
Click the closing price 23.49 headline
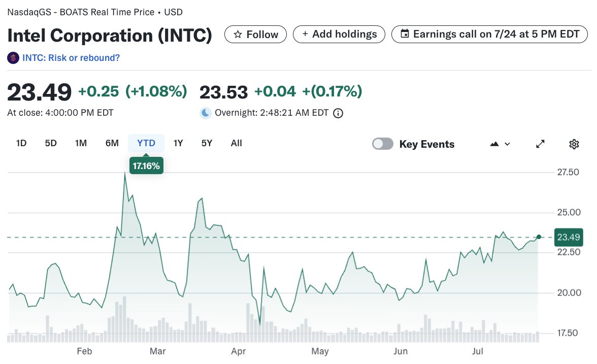click(x=39, y=92)
